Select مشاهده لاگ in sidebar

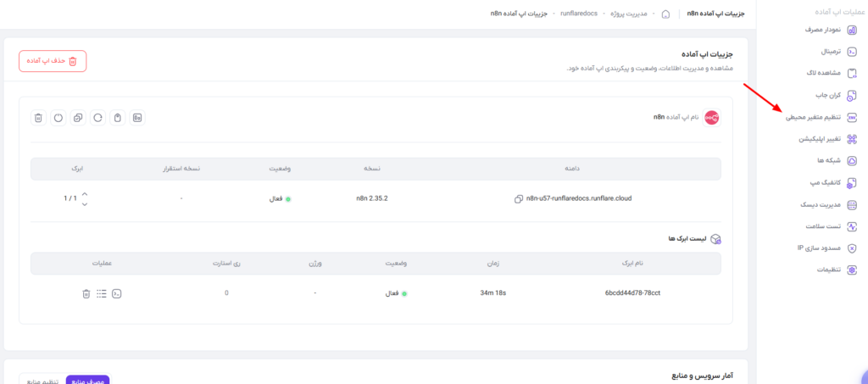[829, 73]
